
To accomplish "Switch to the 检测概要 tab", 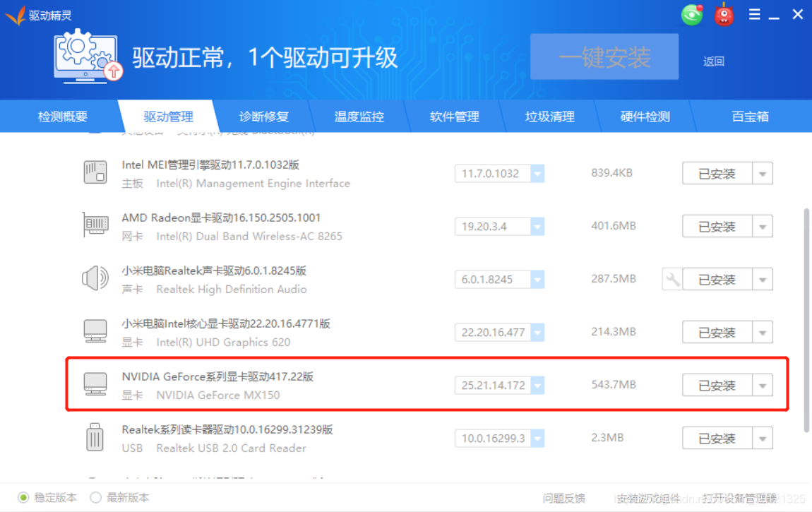I will coord(63,117).
